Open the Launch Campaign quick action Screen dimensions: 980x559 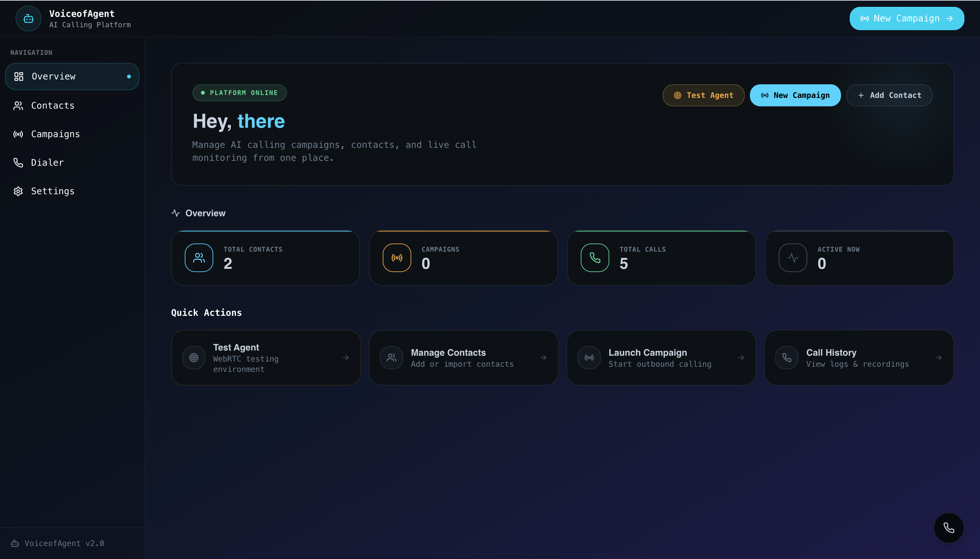point(661,357)
